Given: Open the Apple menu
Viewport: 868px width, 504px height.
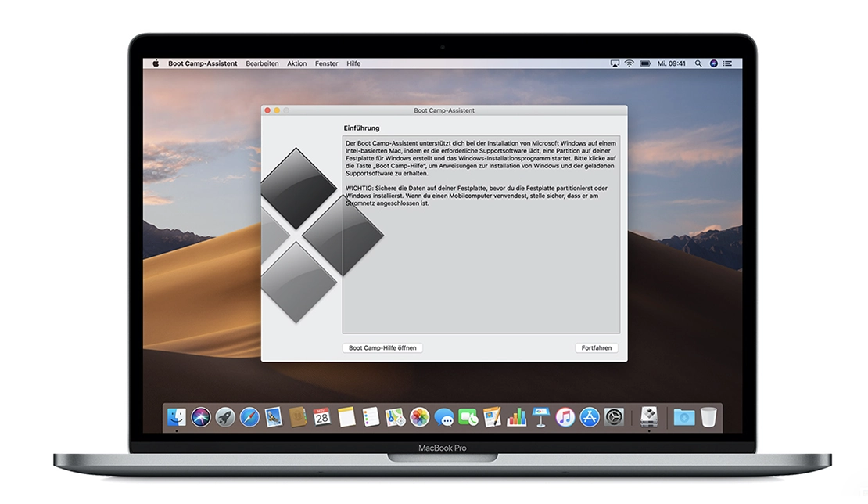Looking at the screenshot, I should pyautogui.click(x=155, y=63).
